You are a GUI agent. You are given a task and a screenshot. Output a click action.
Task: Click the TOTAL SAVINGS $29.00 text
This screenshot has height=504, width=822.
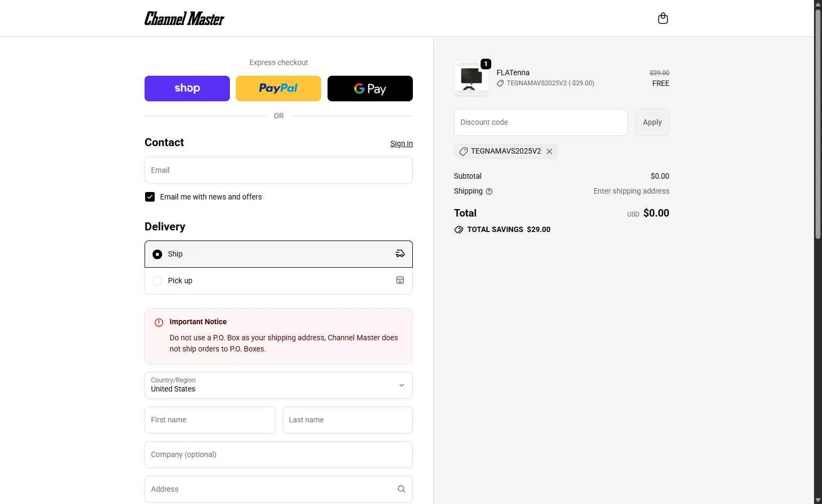509,229
